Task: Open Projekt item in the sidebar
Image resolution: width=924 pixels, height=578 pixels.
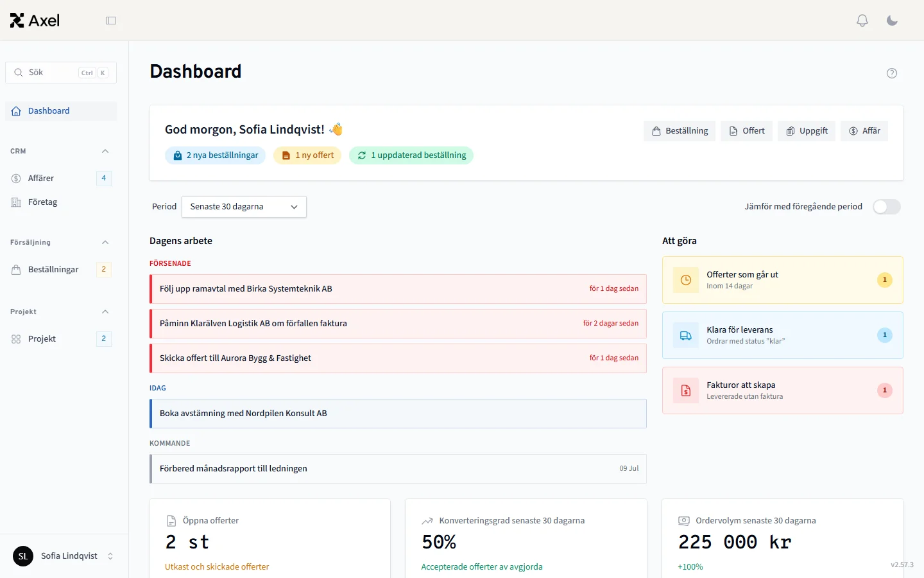Action: 61,339
